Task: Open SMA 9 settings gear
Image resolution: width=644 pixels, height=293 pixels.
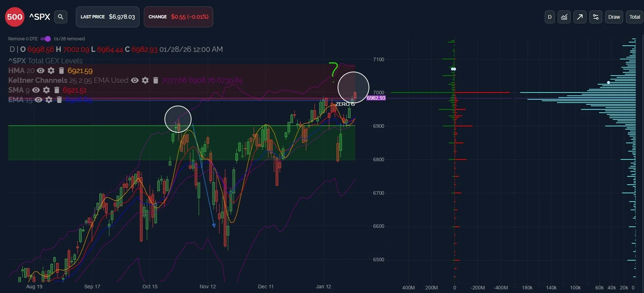Action: pyautogui.click(x=46, y=90)
